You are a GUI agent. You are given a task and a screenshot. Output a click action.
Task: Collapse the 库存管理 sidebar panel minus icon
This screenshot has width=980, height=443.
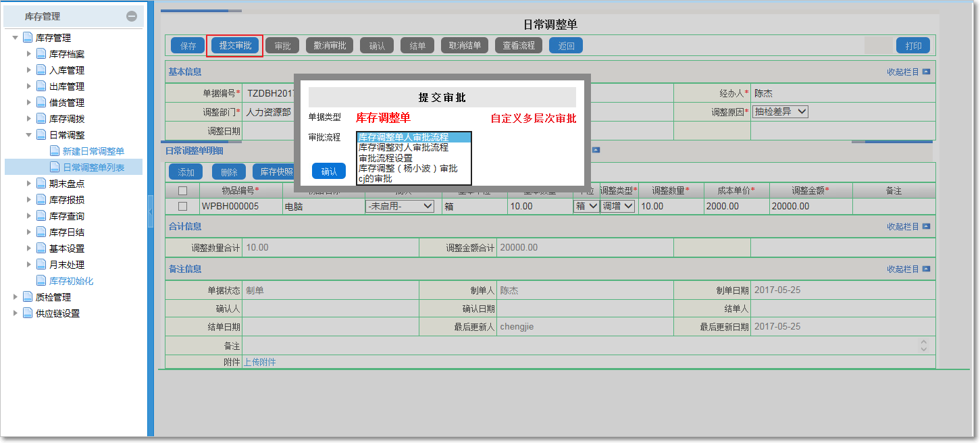click(x=132, y=16)
